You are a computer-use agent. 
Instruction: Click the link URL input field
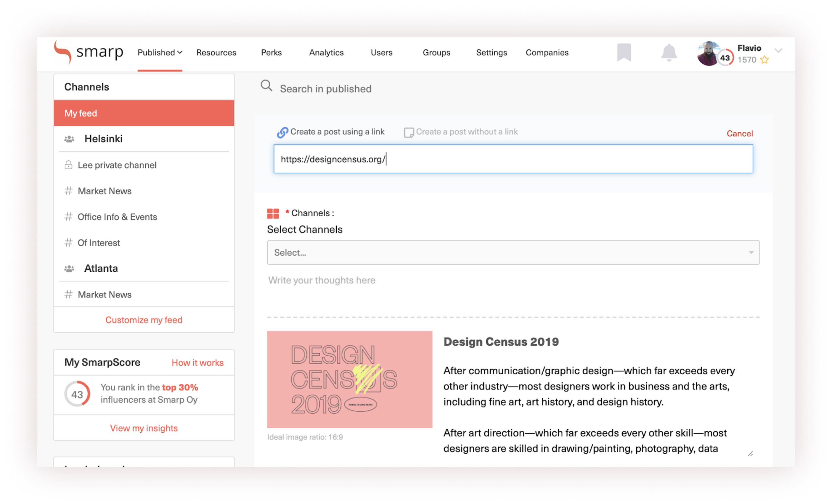513,159
